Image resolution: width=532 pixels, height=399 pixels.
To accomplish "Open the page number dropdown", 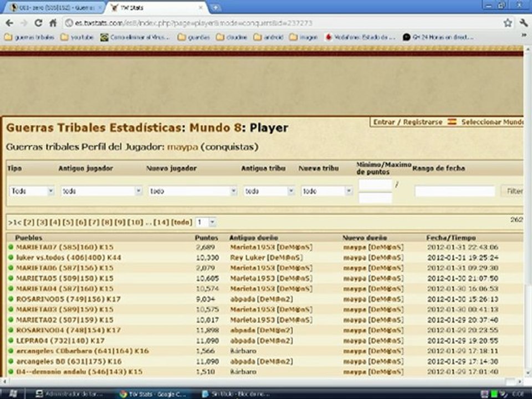I will [206, 223].
